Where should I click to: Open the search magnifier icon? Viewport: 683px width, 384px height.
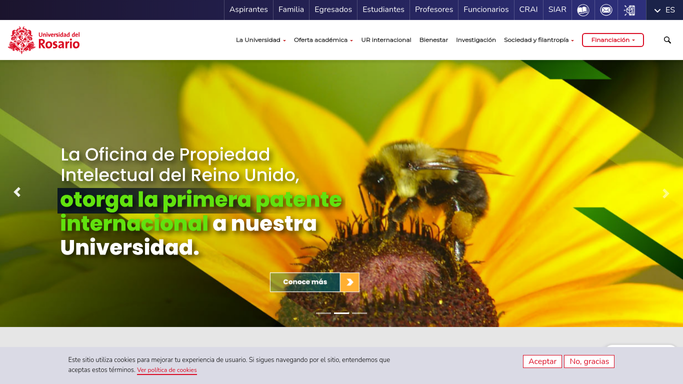667,40
